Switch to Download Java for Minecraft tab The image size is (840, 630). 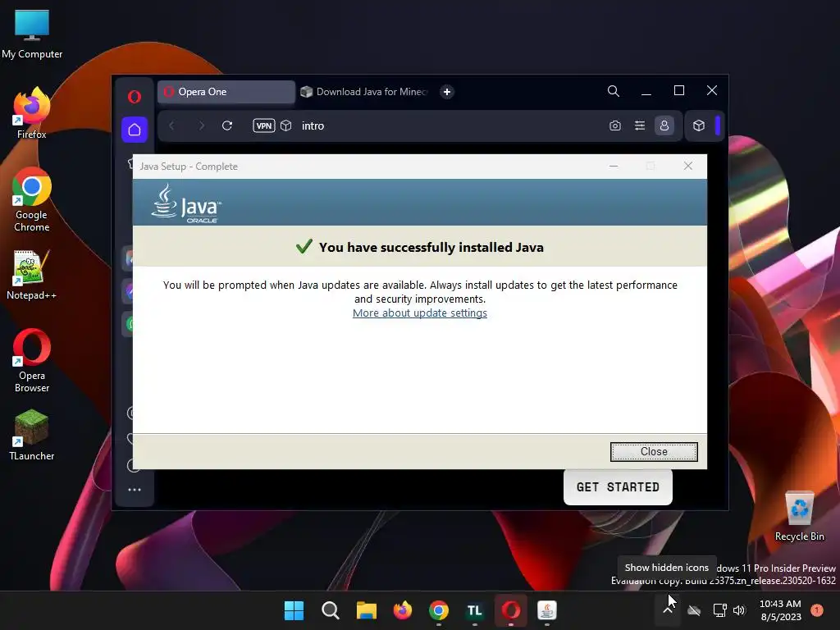coord(364,92)
